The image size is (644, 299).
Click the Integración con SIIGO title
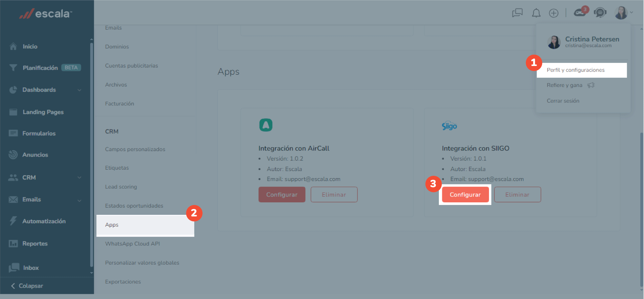476,148
